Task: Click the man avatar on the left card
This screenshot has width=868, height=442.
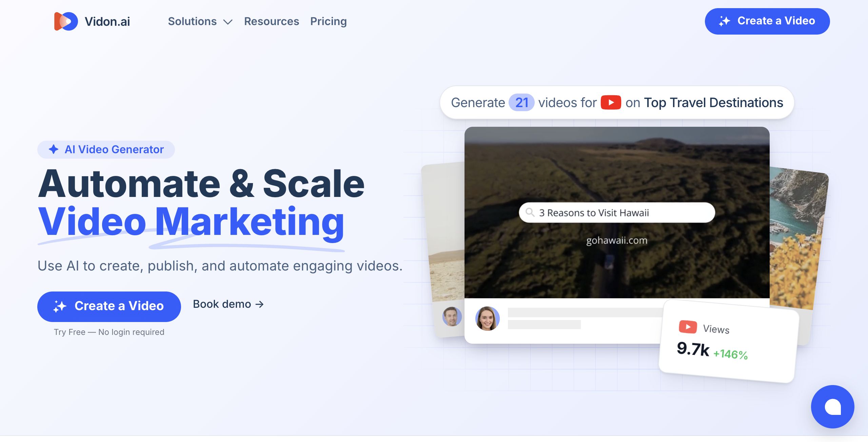Action: [x=452, y=317]
